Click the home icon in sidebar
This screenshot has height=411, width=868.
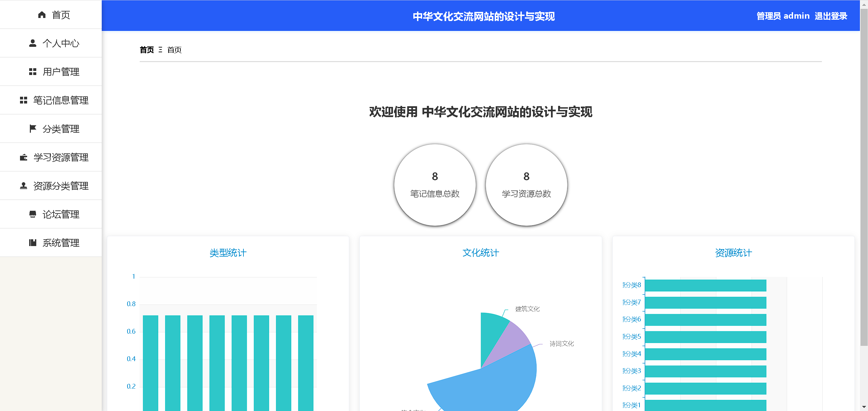(42, 15)
